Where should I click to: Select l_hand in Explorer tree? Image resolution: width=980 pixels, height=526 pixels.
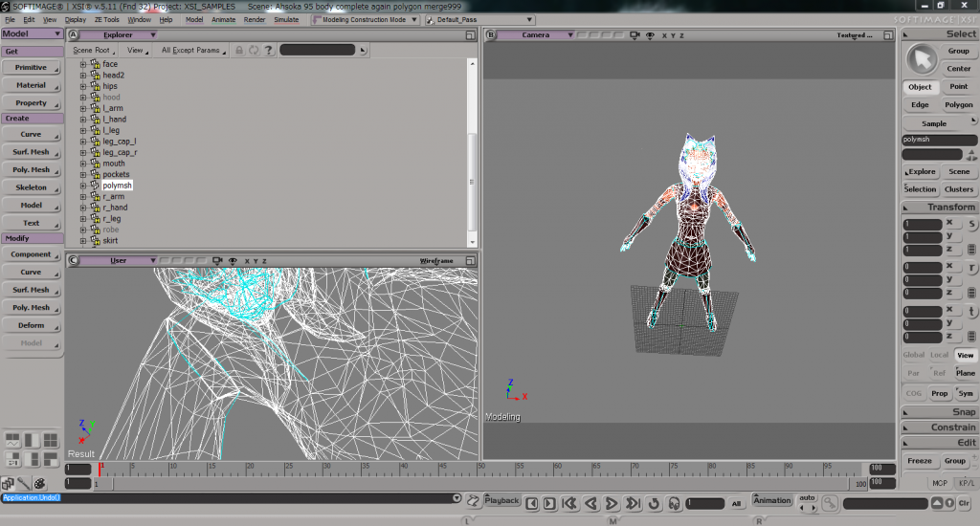click(x=115, y=120)
